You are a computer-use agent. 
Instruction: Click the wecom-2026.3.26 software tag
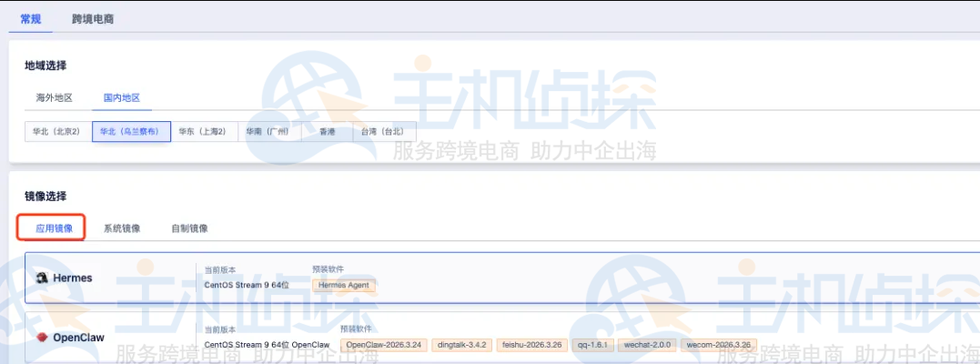[719, 345]
